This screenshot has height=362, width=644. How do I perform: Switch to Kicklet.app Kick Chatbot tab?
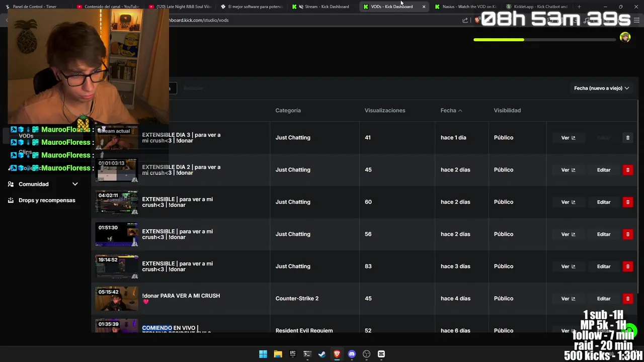(536, 7)
